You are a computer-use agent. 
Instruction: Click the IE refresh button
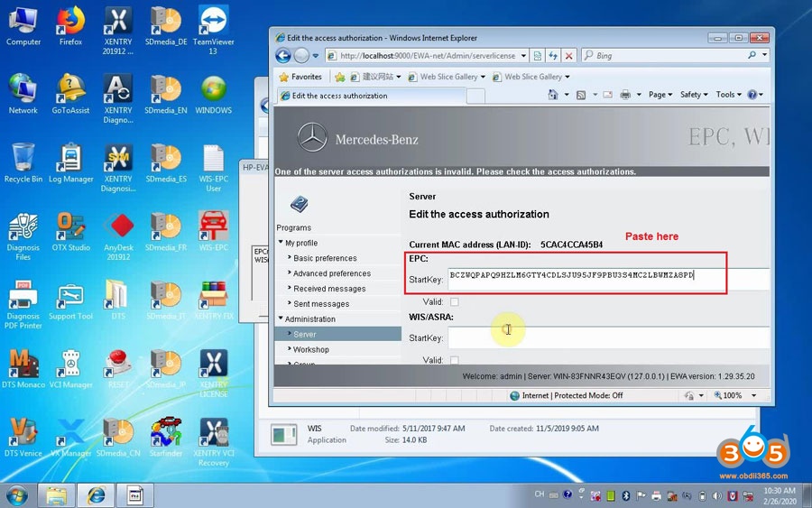pos(553,55)
